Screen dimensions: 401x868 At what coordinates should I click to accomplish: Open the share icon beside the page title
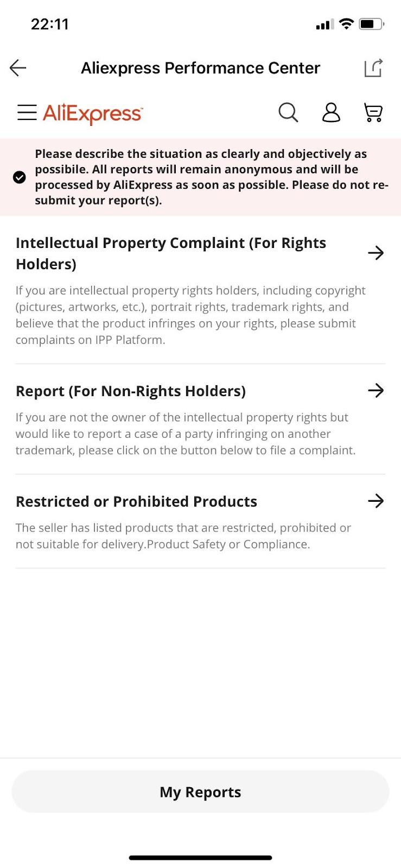[x=373, y=68]
